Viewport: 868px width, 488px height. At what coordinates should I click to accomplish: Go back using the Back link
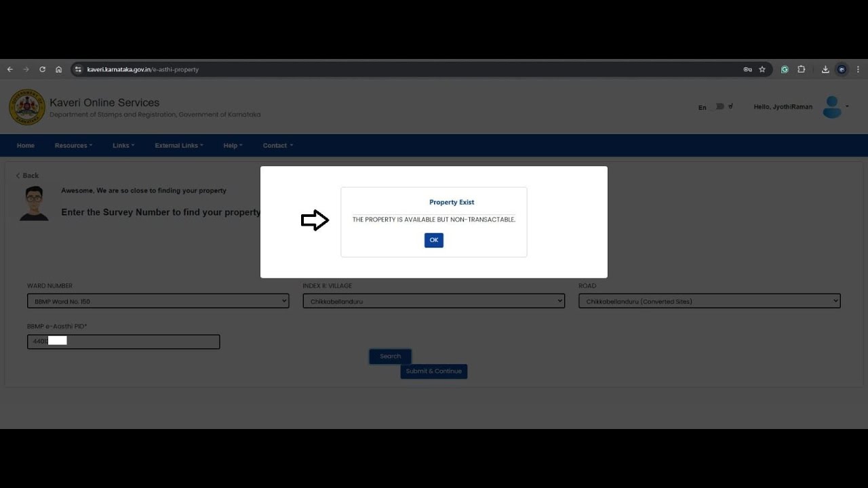[x=27, y=176]
